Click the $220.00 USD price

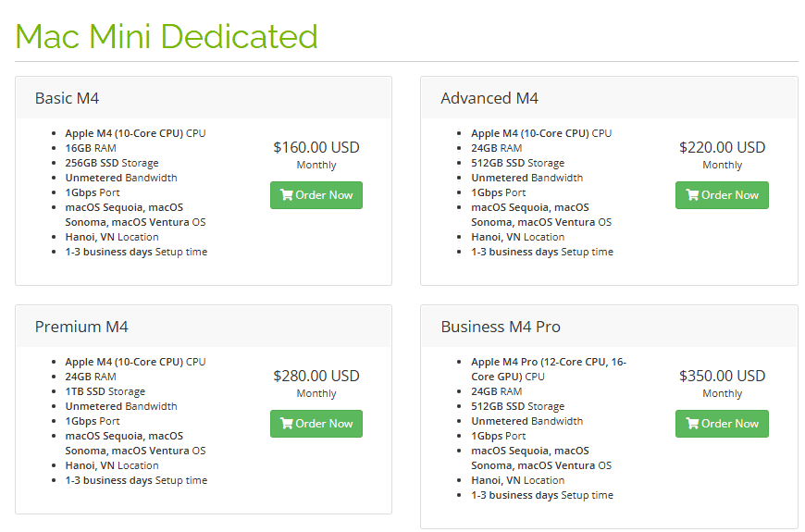[722, 147]
